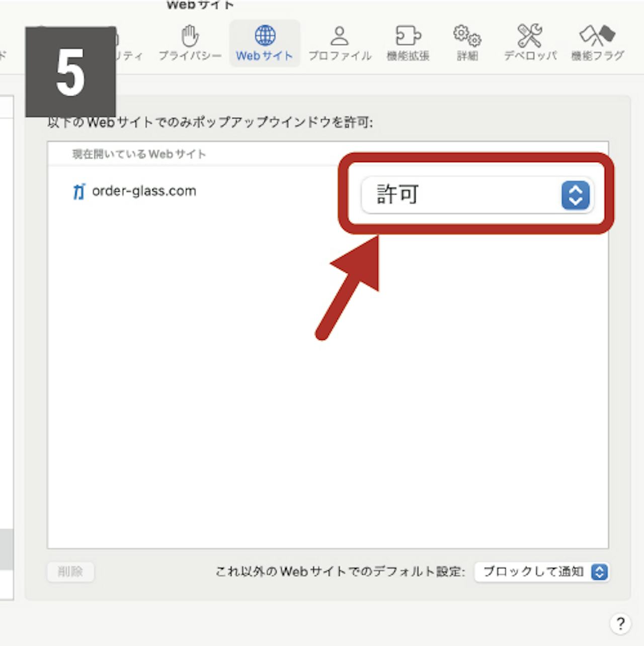The width and height of the screenshot is (644, 646).
Task: Switch to the プロファイル tab label
Action: coord(340,56)
